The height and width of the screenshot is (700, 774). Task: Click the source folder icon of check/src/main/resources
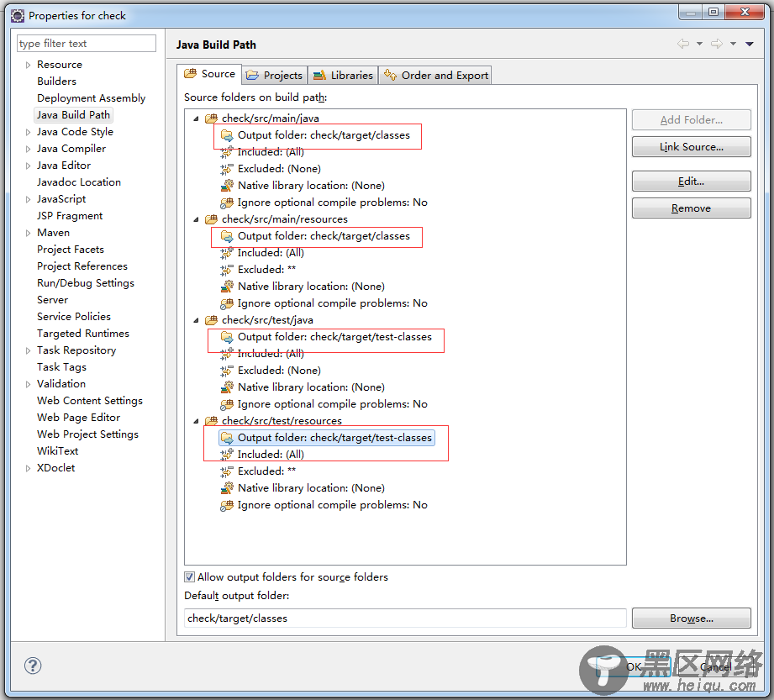[x=211, y=219]
